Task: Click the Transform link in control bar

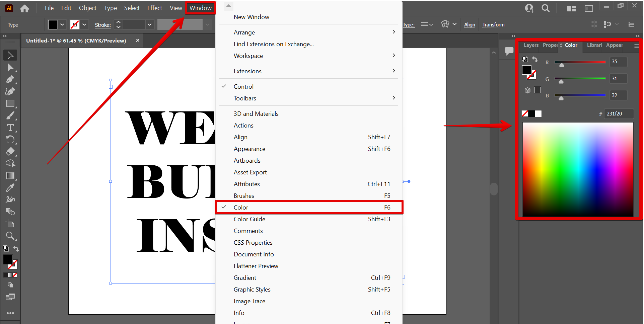Action: click(493, 25)
